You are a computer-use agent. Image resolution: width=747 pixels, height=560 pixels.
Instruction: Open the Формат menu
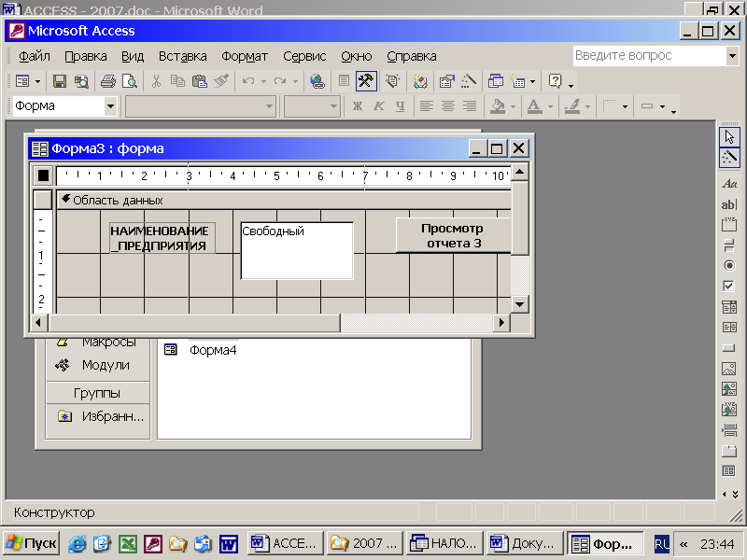coord(245,56)
